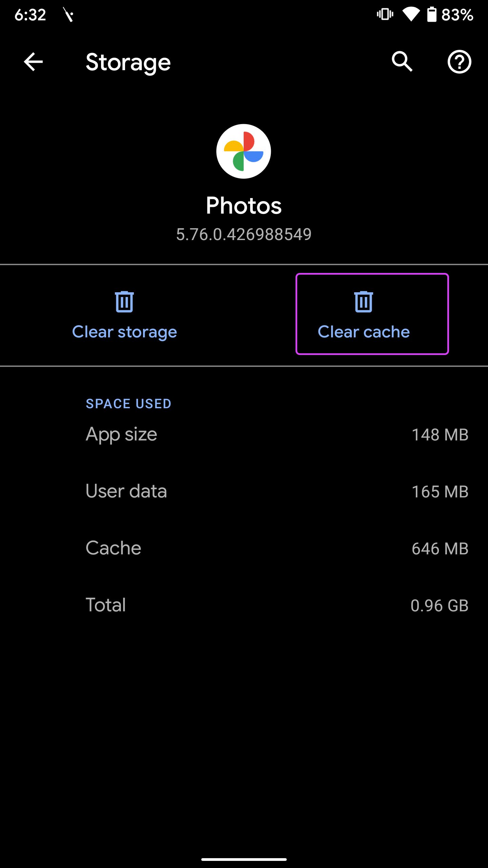Viewport: 488px width, 868px height.
Task: Click the Clear cache button
Action: [372, 314]
